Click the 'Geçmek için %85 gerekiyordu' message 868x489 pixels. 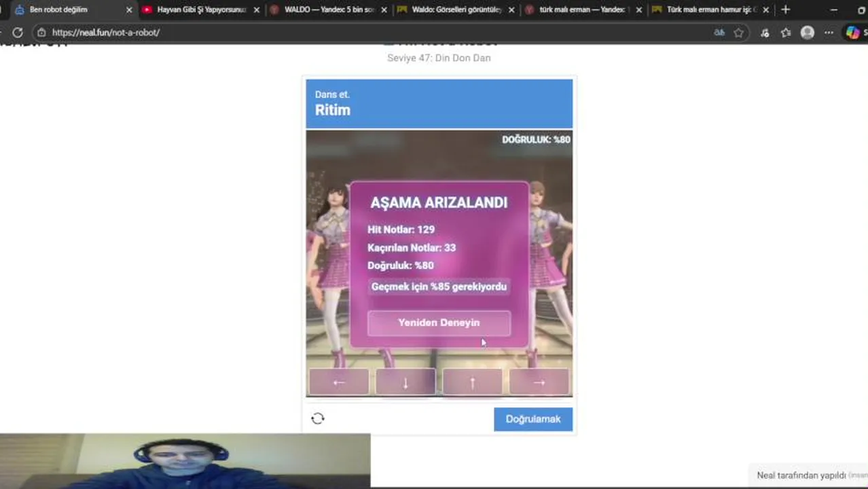pyautogui.click(x=439, y=287)
